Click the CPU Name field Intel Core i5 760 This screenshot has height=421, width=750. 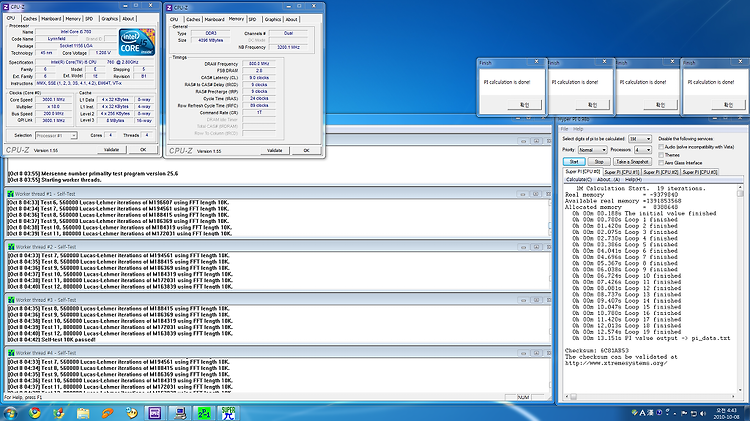click(x=76, y=32)
